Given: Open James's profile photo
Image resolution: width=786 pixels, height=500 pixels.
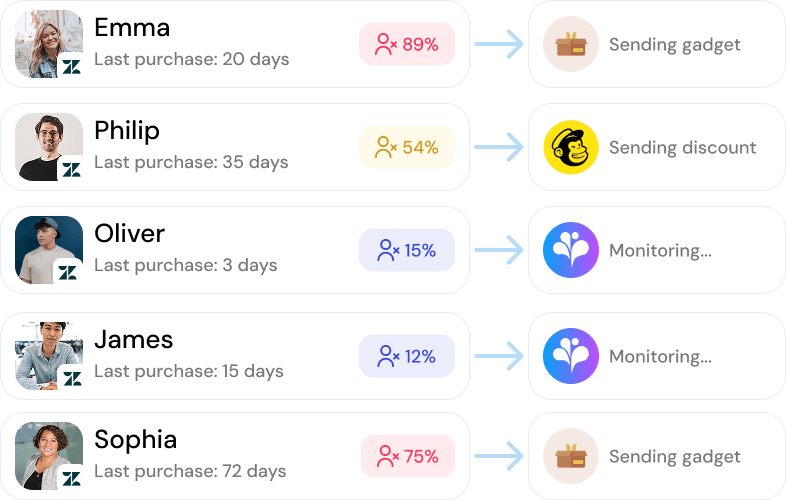Looking at the screenshot, I should pos(45,351).
